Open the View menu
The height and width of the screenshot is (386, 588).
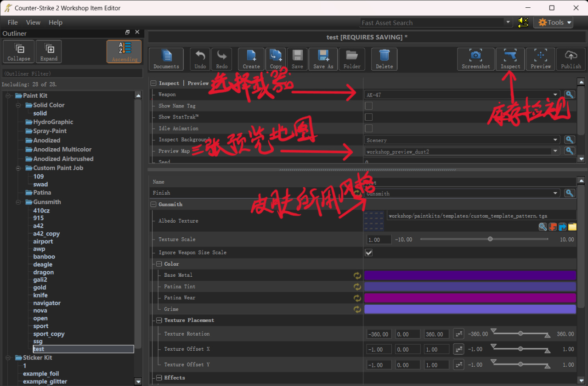33,22
